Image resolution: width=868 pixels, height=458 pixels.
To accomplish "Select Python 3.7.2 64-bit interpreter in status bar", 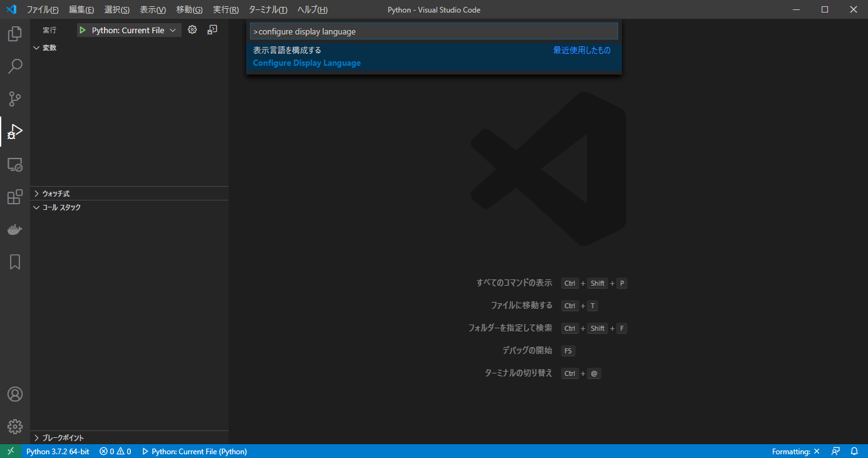I will (x=58, y=451).
